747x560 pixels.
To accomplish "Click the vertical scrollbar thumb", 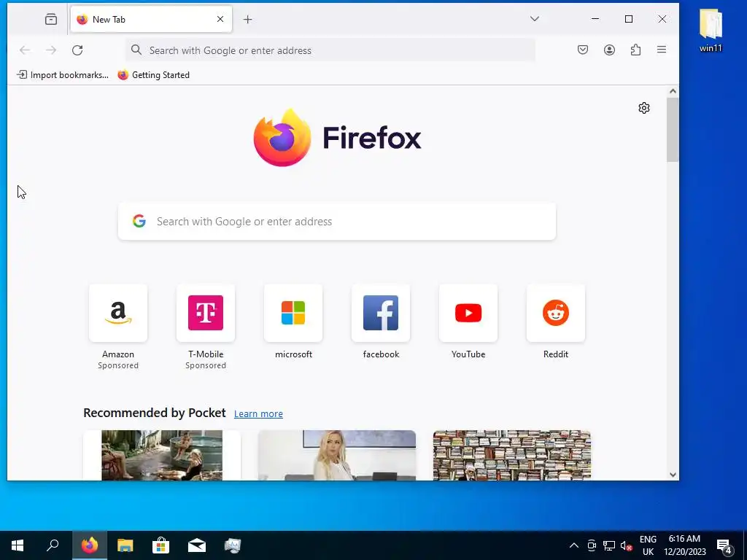I will (x=673, y=130).
